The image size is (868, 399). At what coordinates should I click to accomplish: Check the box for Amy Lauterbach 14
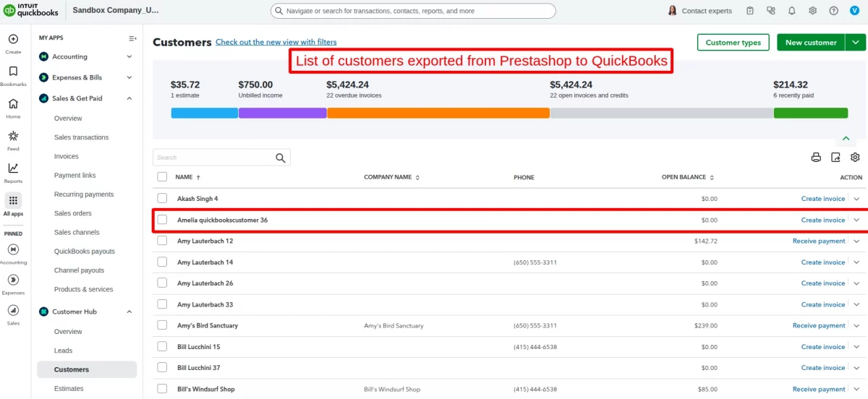[x=162, y=262]
